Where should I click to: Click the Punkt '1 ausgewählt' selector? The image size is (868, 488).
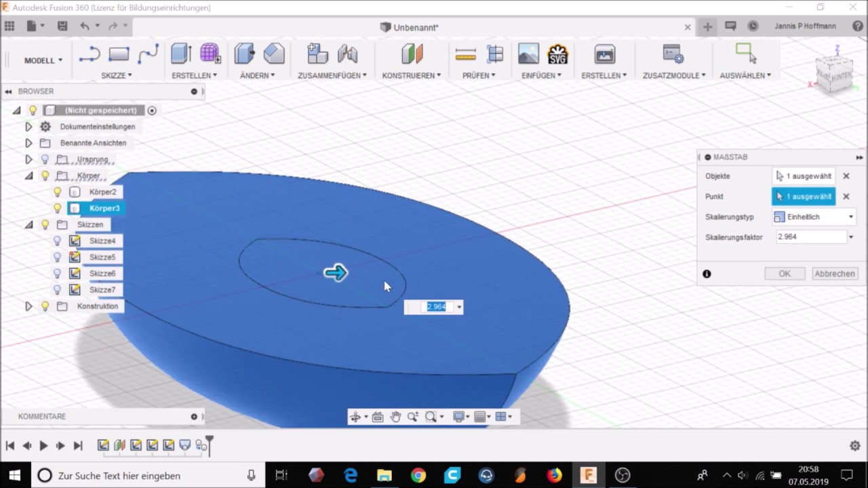(804, 197)
